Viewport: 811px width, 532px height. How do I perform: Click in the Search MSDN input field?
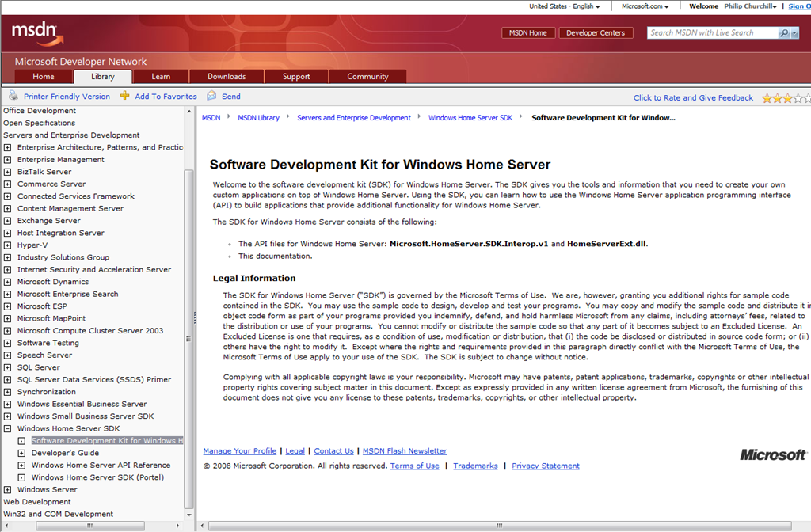(x=713, y=33)
